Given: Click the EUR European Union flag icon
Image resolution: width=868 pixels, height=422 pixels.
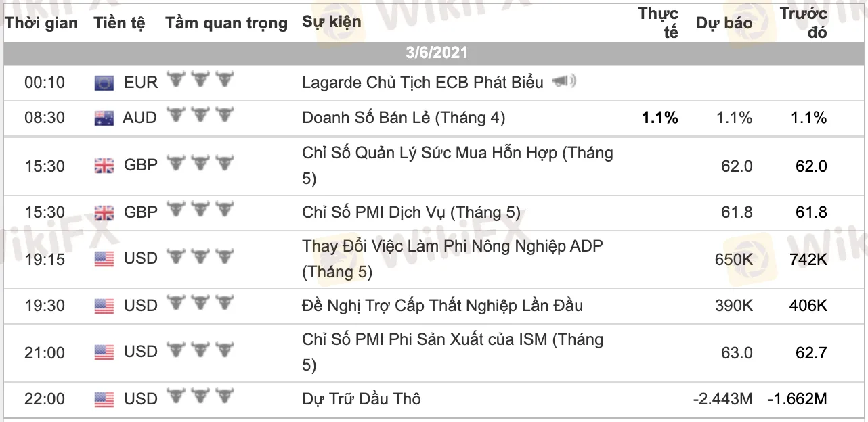Looking at the screenshot, I should [104, 83].
